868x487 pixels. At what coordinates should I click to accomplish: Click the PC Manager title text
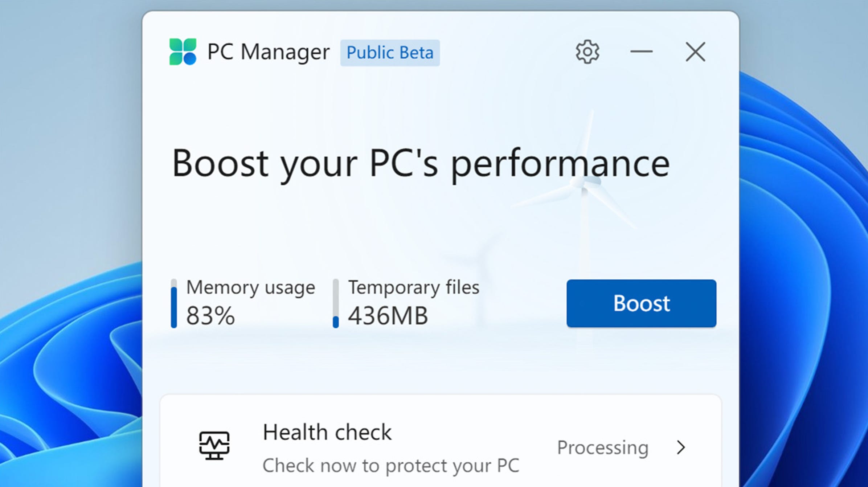click(268, 52)
